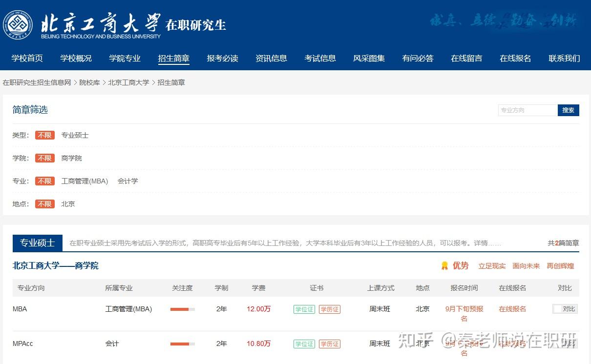Click 院校库 breadcrumb link
The width and height of the screenshot is (591, 364).
coord(90,83)
